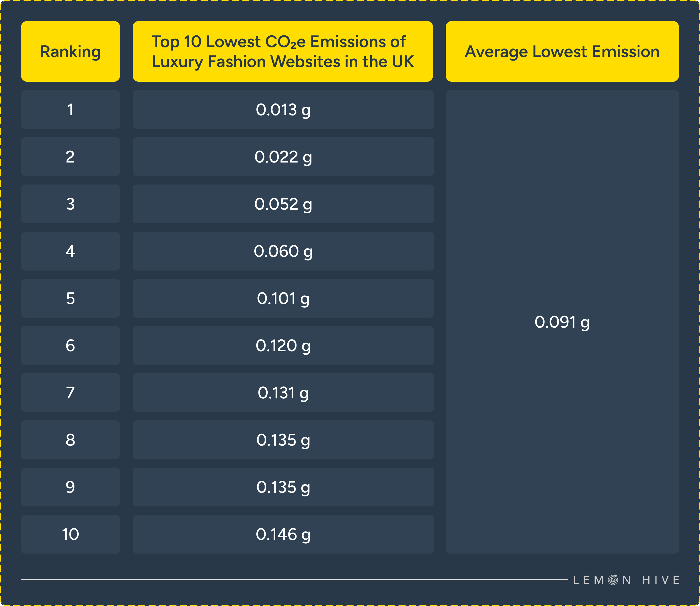Select the 0.022 g emission cell

[283, 156]
